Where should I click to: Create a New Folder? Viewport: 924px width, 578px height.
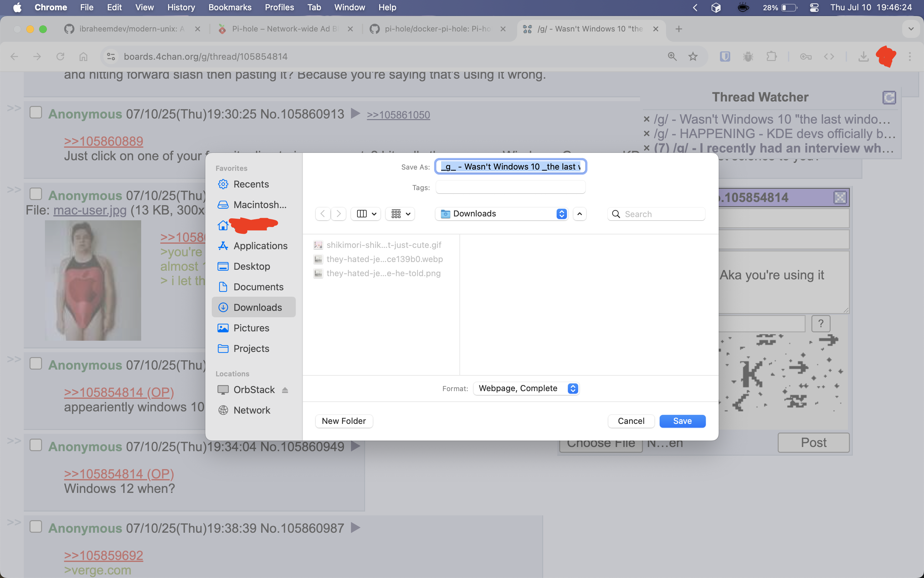344,421
